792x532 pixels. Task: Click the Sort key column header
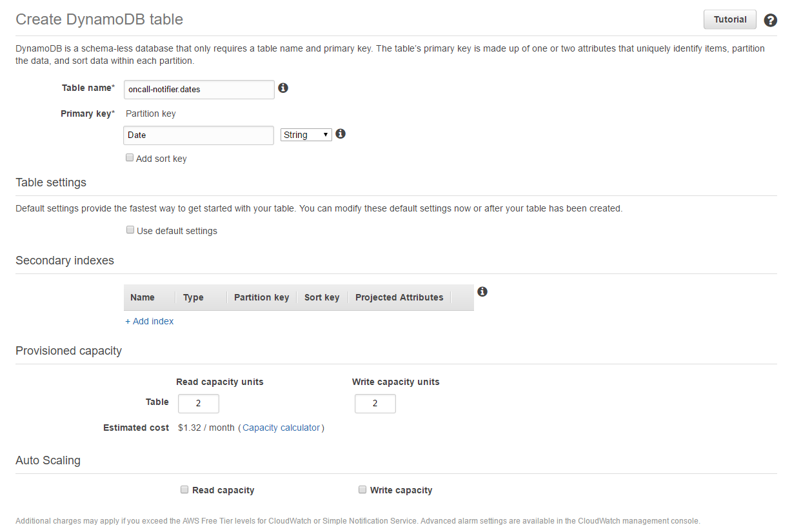click(322, 297)
